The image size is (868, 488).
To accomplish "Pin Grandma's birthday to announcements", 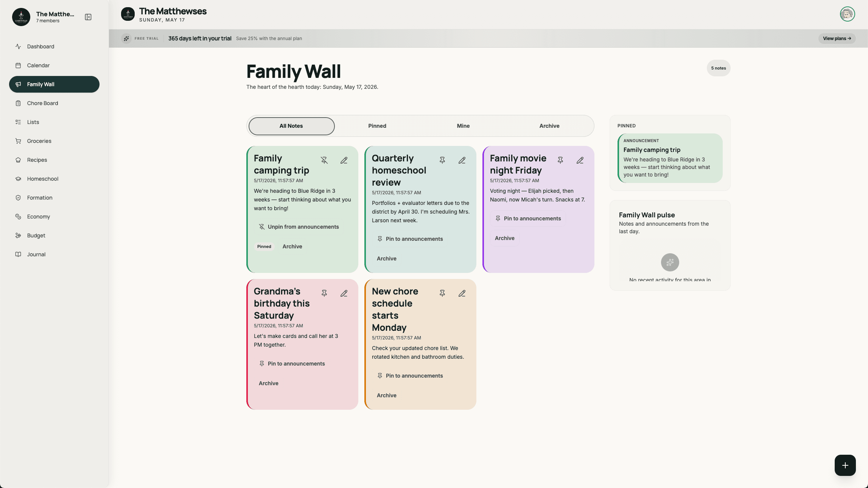I will point(292,364).
